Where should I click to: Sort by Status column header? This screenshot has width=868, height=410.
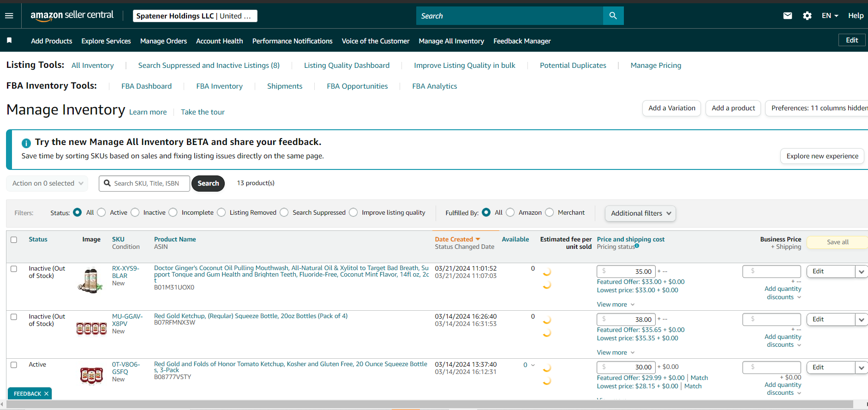38,239
